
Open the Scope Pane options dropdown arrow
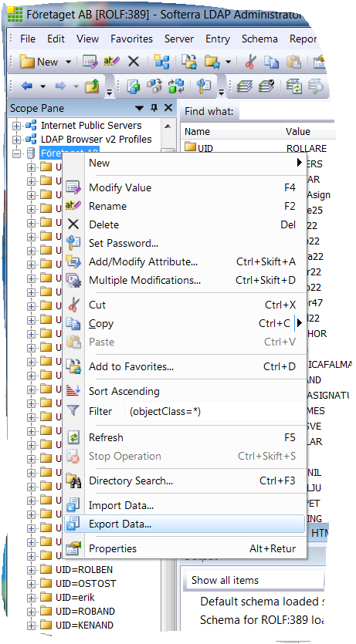click(140, 109)
